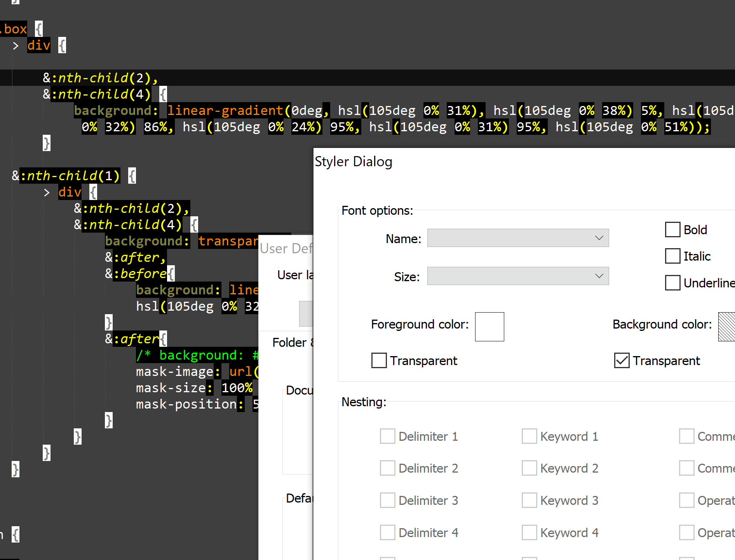
Task: Open the Foreground color picker
Action: [489, 327]
